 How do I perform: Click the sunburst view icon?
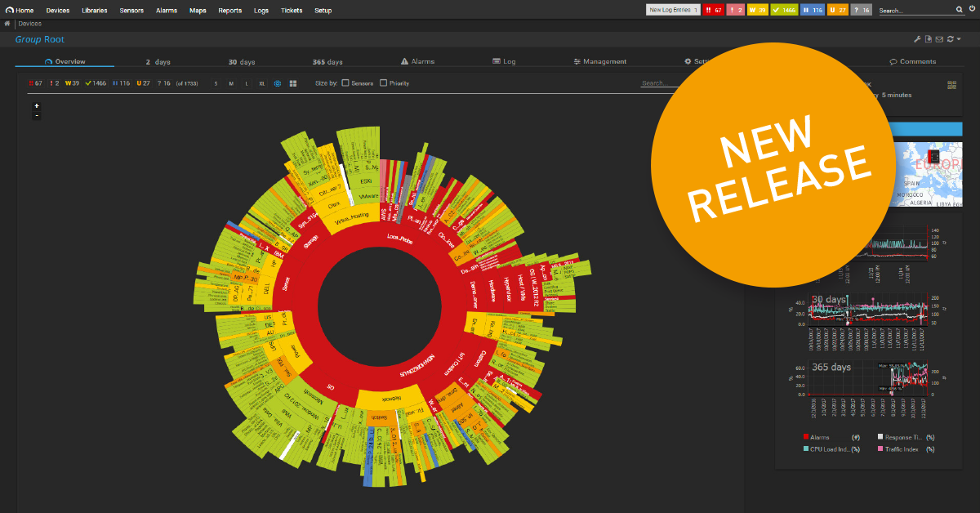pos(278,83)
